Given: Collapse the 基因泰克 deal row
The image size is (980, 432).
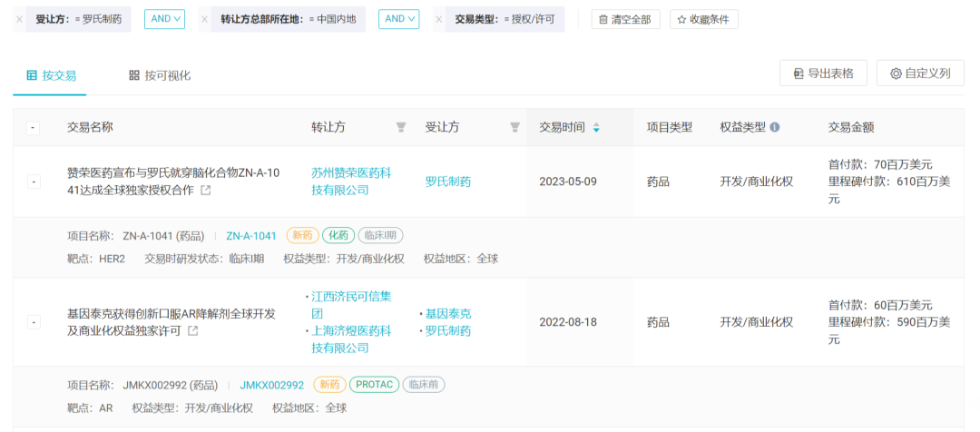Looking at the screenshot, I should pos(34,322).
